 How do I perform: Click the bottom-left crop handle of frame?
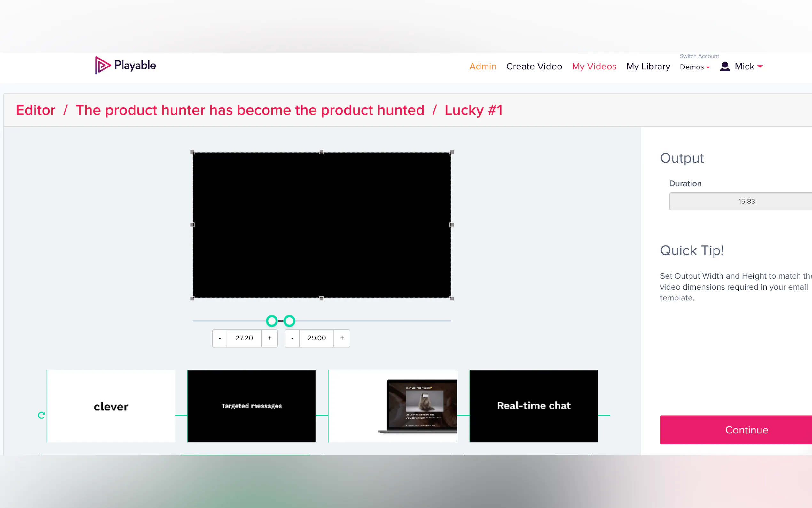coord(192,298)
